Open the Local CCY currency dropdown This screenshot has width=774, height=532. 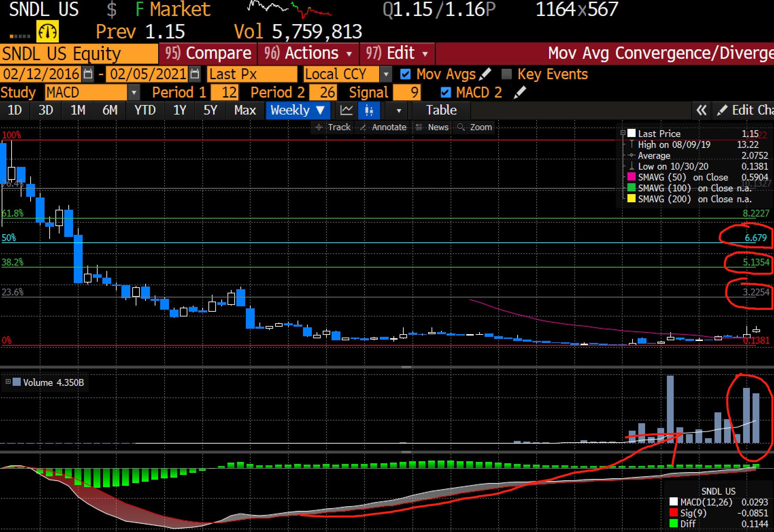386,74
